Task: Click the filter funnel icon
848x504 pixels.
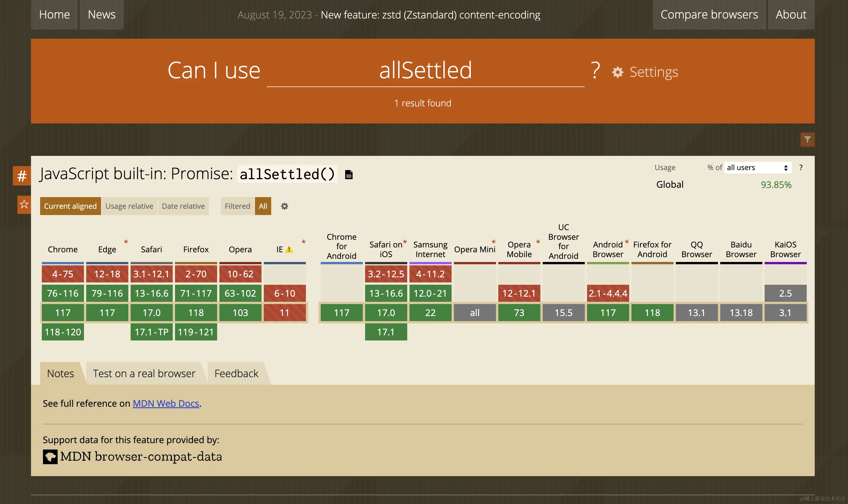Action: (807, 140)
